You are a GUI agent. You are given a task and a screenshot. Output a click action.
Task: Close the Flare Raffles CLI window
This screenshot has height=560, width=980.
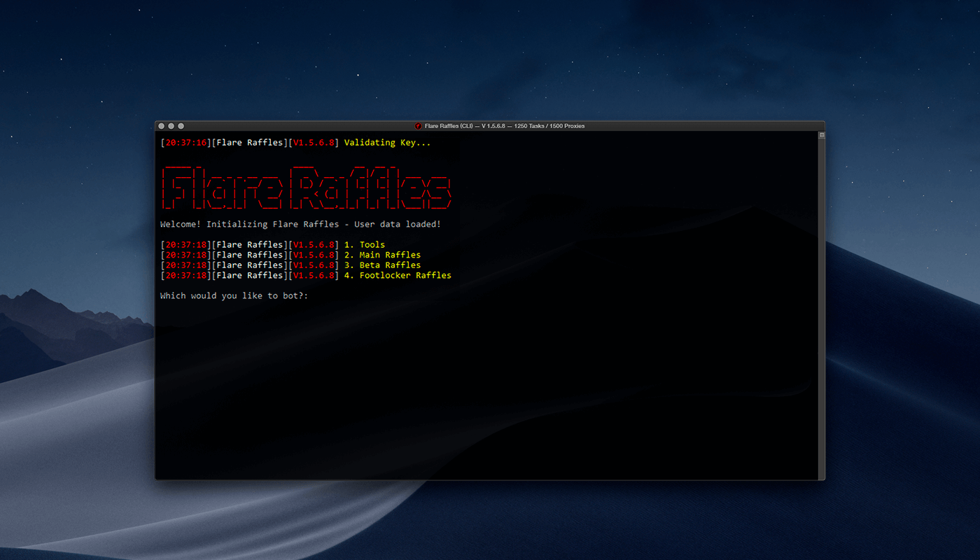(x=161, y=126)
